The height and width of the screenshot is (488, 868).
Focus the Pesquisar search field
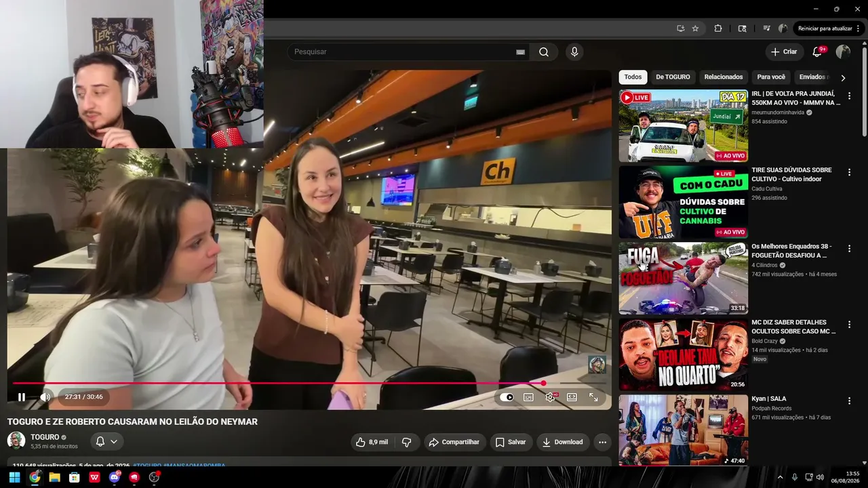click(403, 52)
